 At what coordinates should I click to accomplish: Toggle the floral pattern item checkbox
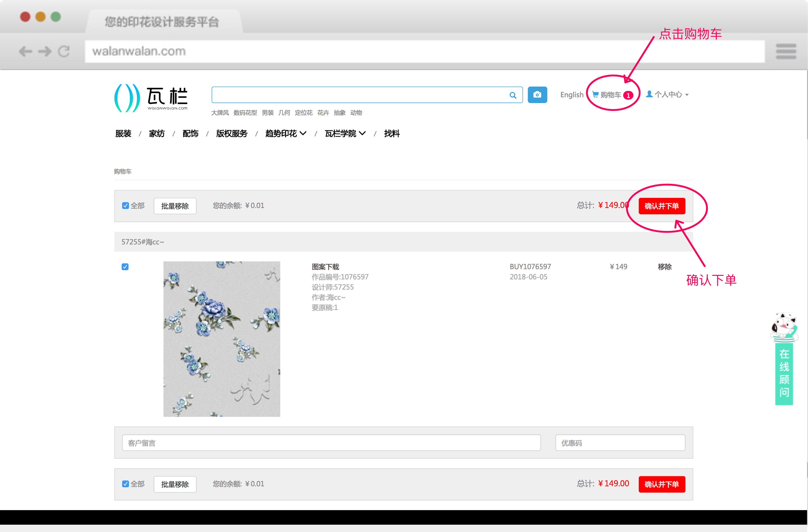pos(125,267)
